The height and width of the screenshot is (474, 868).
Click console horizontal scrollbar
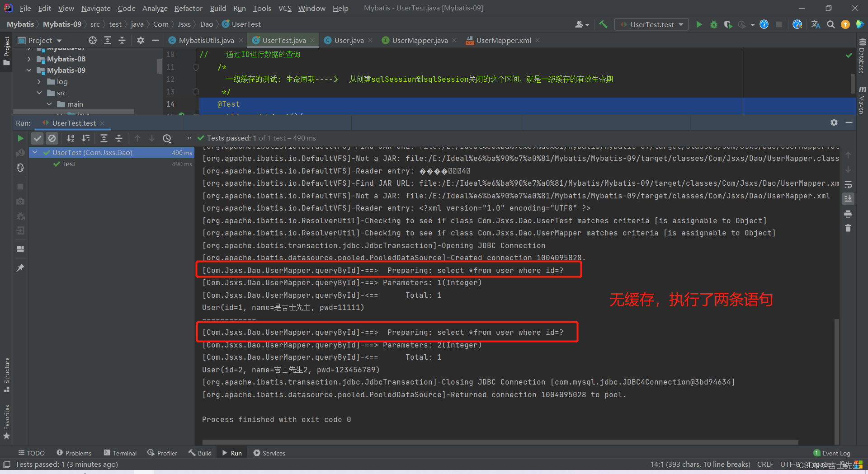pos(500,442)
